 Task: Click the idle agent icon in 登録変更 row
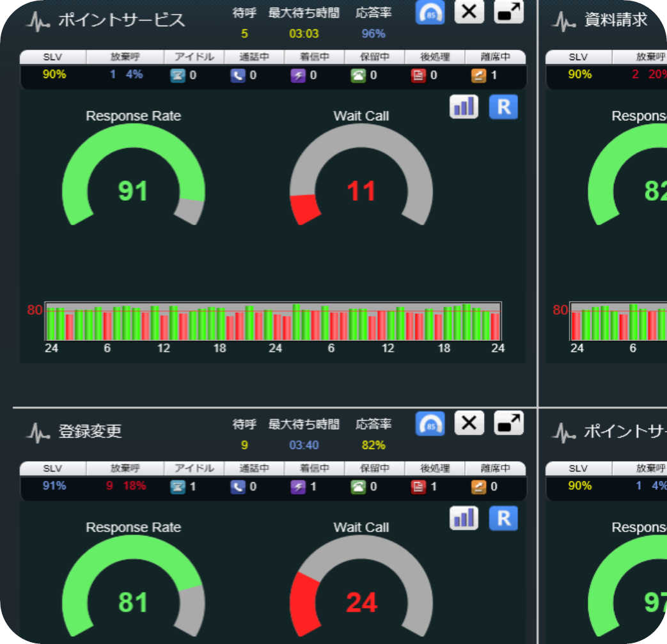[177, 487]
